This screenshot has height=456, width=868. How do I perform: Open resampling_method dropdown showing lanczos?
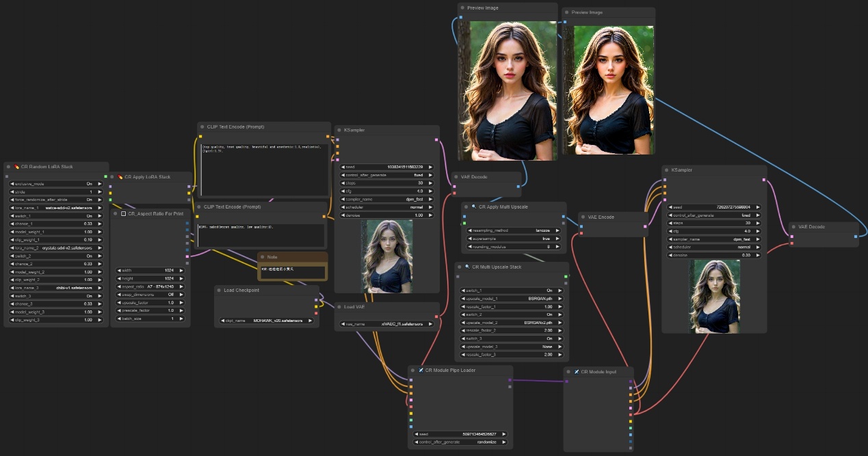tap(513, 230)
